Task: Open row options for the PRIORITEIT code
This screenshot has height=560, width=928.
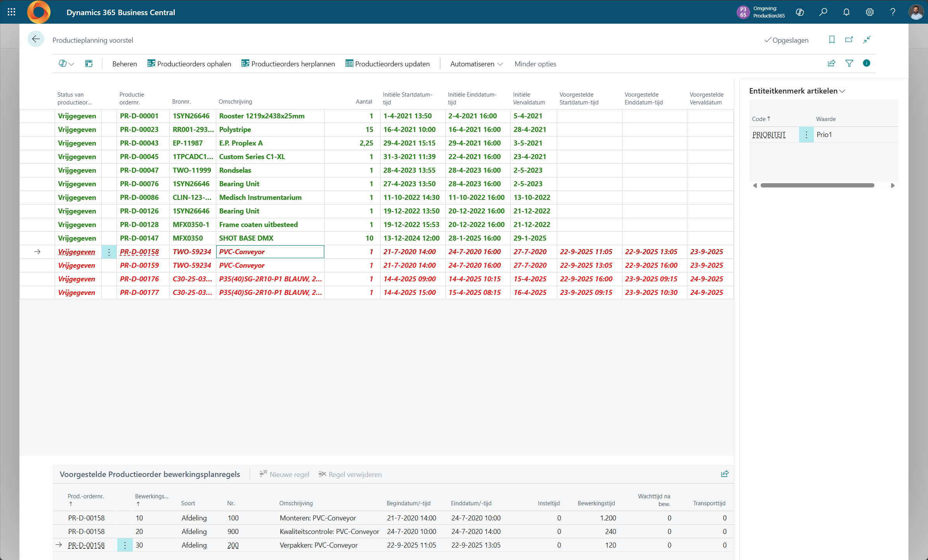Action: coord(806,135)
